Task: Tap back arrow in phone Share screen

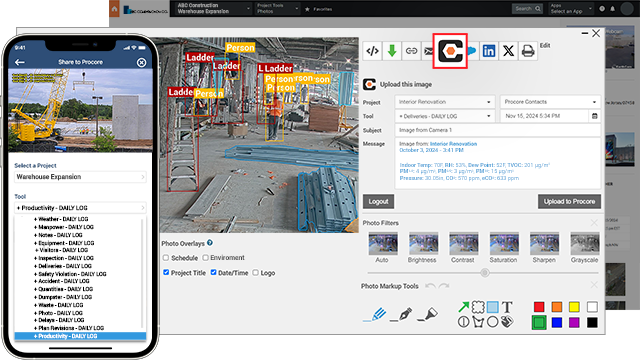Action: point(20,62)
